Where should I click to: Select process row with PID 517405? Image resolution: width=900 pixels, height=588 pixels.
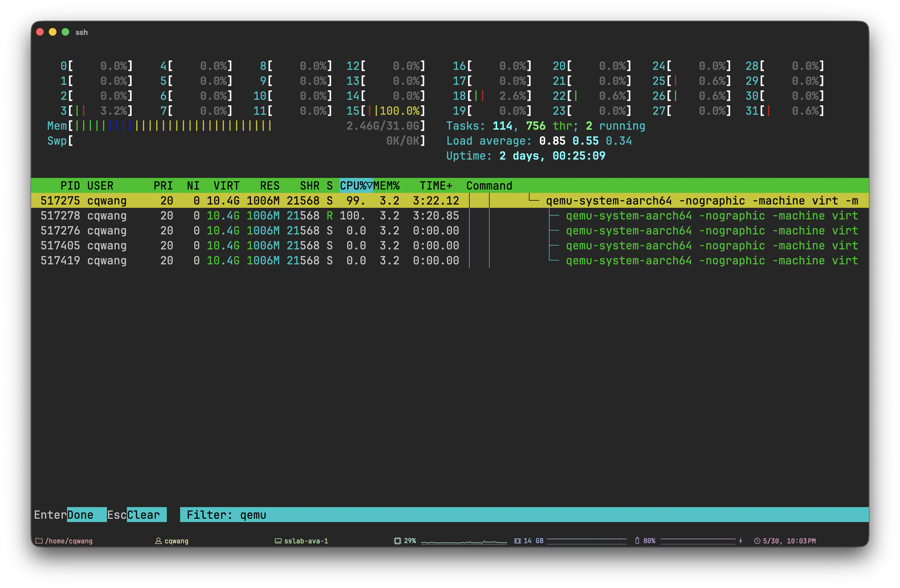pyautogui.click(x=450, y=246)
